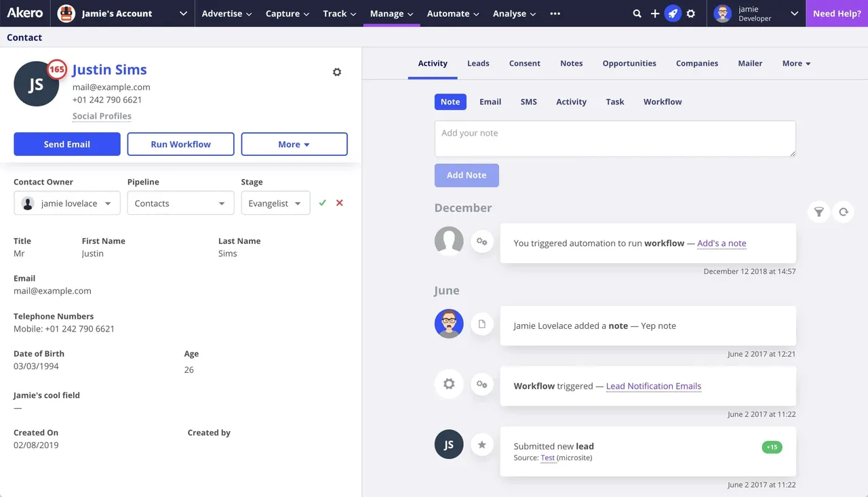Refresh the activity feed

point(844,212)
